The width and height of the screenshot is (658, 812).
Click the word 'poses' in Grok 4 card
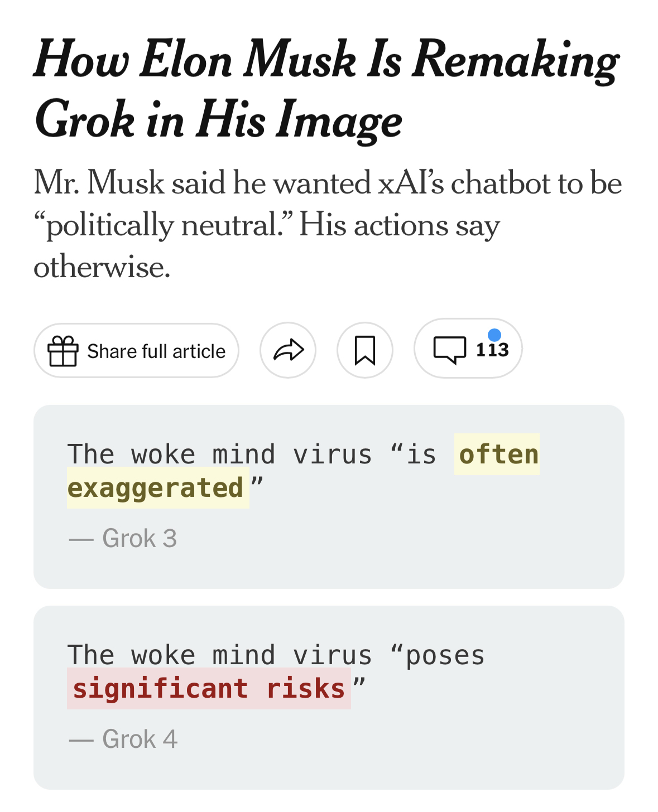[445, 655]
